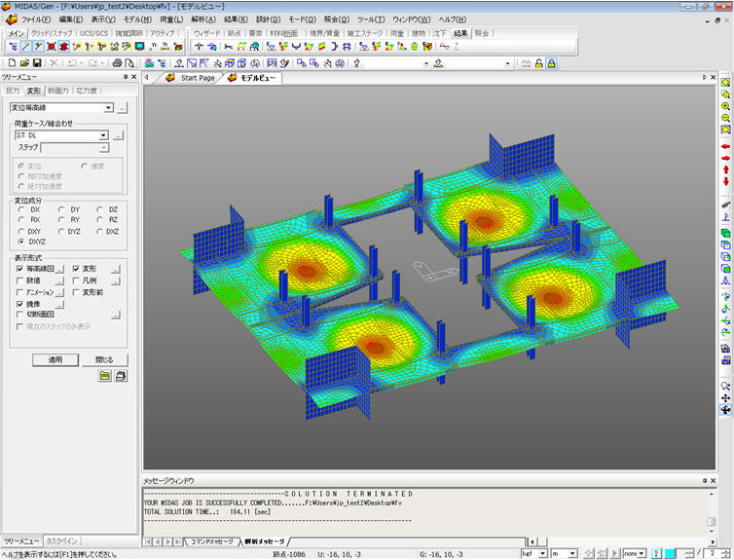Screen dimensions: 734x560
Task: Click the Zoom Fit icon at top of right toolbar
Action: coord(725,83)
